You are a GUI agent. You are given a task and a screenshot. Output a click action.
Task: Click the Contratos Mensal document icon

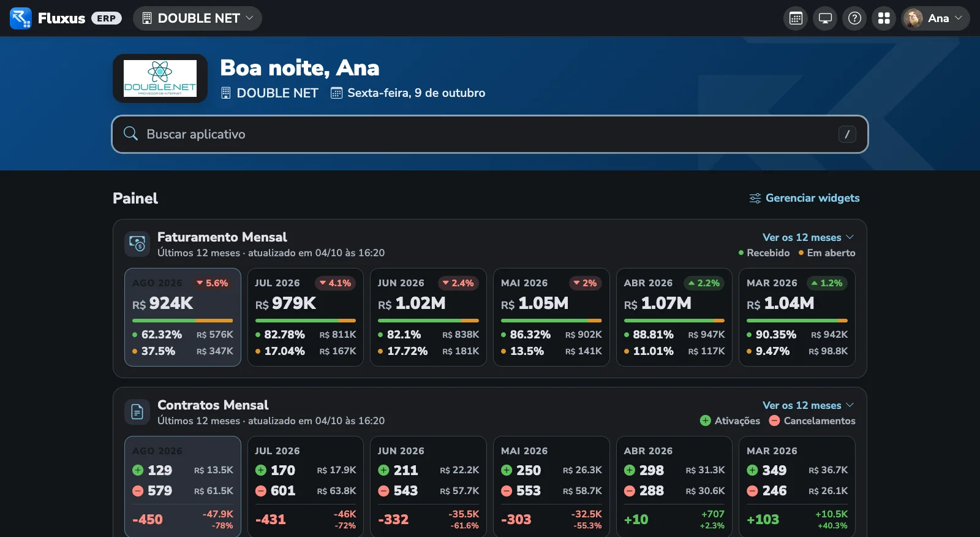pos(137,412)
